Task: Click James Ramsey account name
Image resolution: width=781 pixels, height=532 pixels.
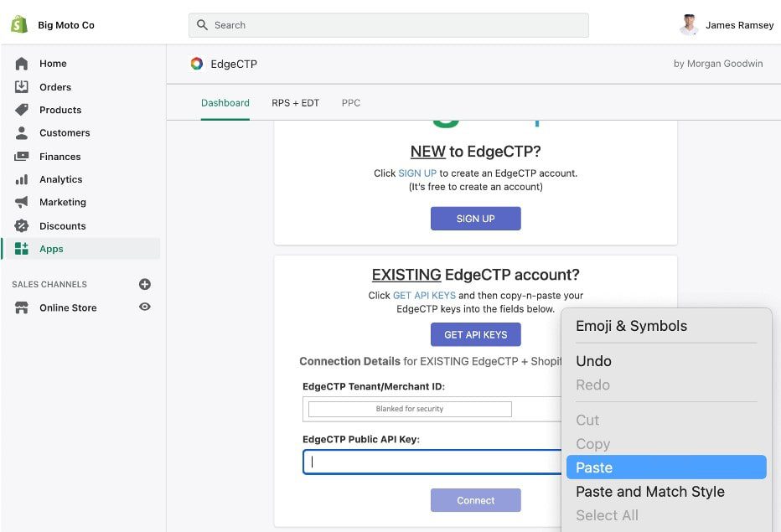Action: 740,25
